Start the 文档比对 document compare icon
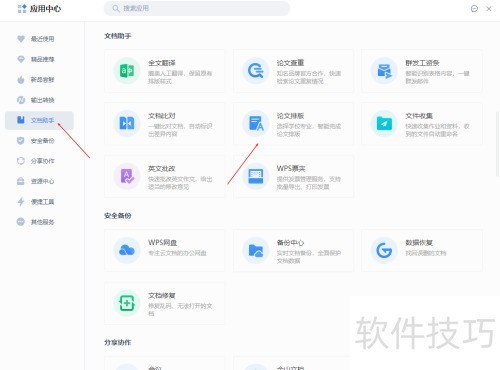 (127, 123)
